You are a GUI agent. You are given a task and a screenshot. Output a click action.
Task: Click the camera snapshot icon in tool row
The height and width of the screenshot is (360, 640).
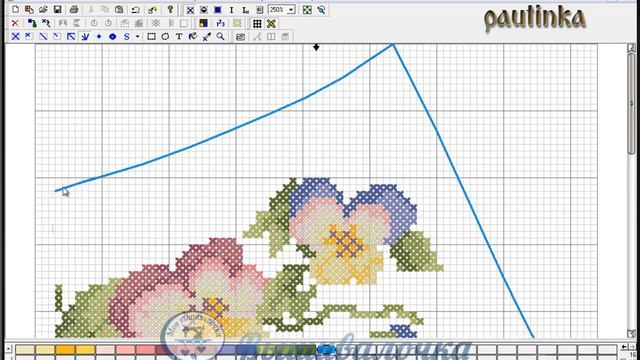[x=240, y=36]
